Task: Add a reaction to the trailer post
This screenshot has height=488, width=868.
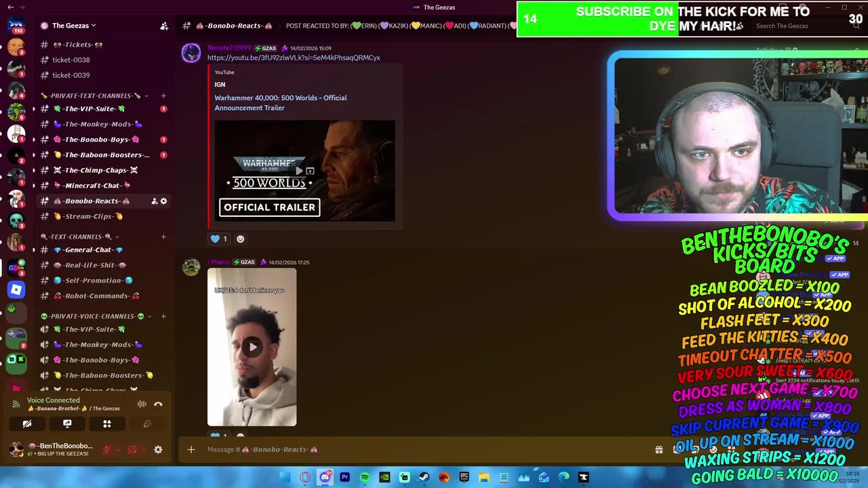Action: pos(240,239)
